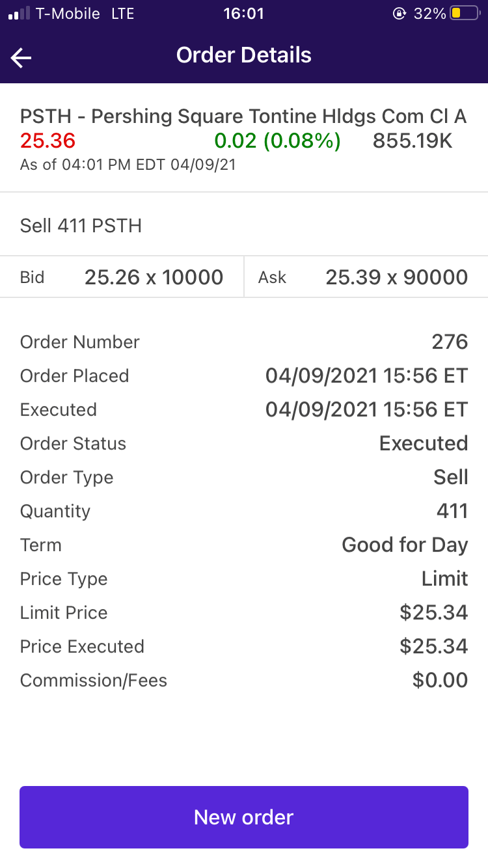This screenshot has height=868, width=488.
Task: Tap the 16:01 clock in status bar
Action: coord(243,14)
